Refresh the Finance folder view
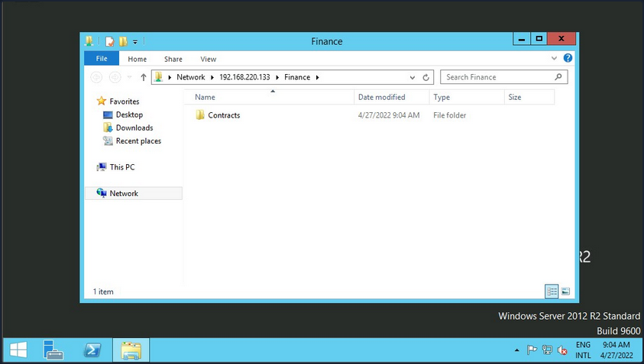 pyautogui.click(x=426, y=77)
